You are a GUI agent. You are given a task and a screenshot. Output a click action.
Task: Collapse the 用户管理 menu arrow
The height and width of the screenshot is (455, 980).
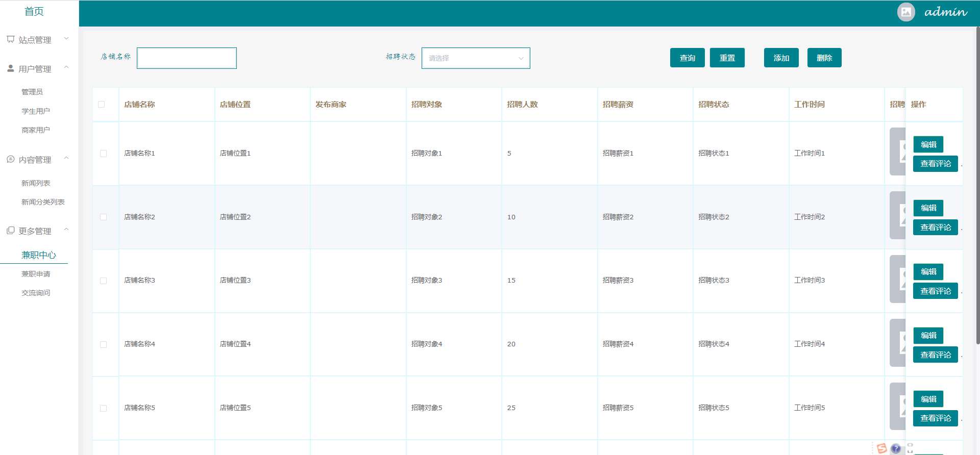[x=66, y=67]
